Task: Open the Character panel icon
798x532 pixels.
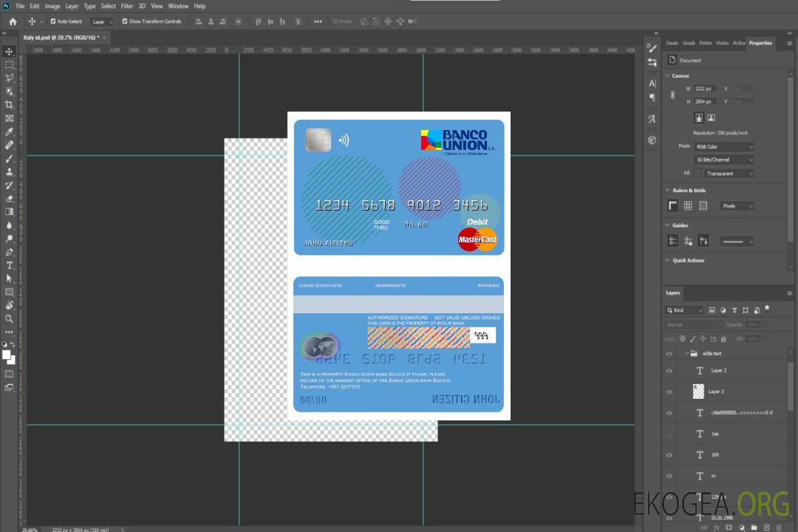Action: click(652, 83)
